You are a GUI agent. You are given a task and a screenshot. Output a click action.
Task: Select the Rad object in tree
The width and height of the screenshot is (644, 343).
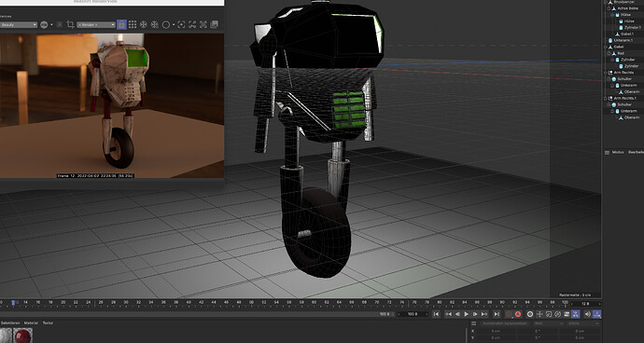click(x=621, y=53)
